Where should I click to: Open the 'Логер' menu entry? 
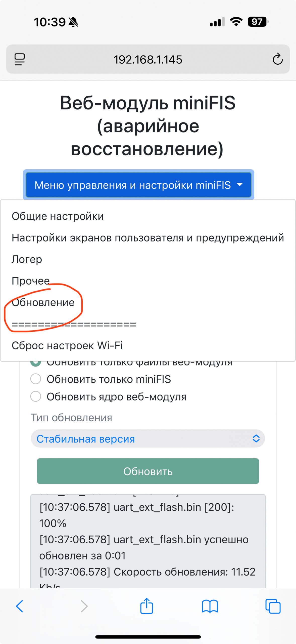(27, 259)
